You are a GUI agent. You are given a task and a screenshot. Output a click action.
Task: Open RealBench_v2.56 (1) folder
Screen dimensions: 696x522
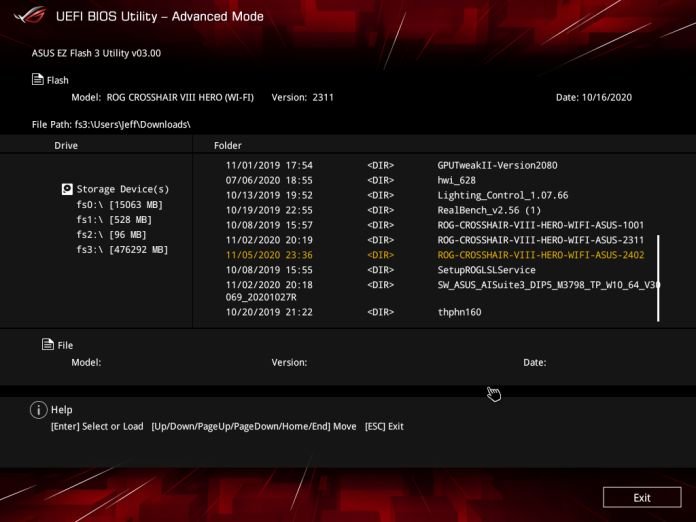[489, 210]
